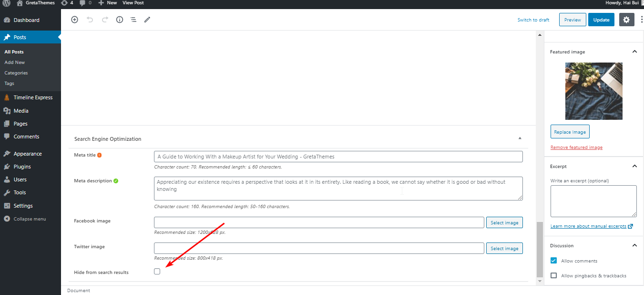This screenshot has width=644, height=295.
Task: Collapse the Search Engine Optimization panel
Action: point(520,138)
